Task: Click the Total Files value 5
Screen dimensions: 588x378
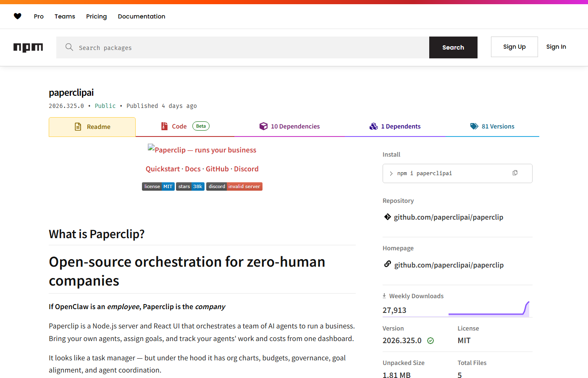Action: (x=460, y=375)
